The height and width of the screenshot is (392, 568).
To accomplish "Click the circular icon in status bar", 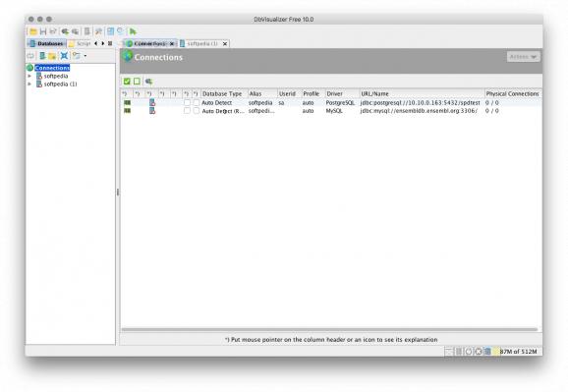I will click(469, 352).
